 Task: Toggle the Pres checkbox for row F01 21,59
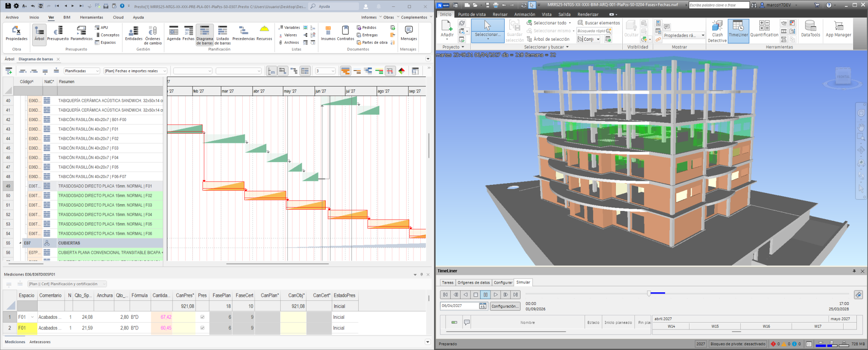pos(202,328)
